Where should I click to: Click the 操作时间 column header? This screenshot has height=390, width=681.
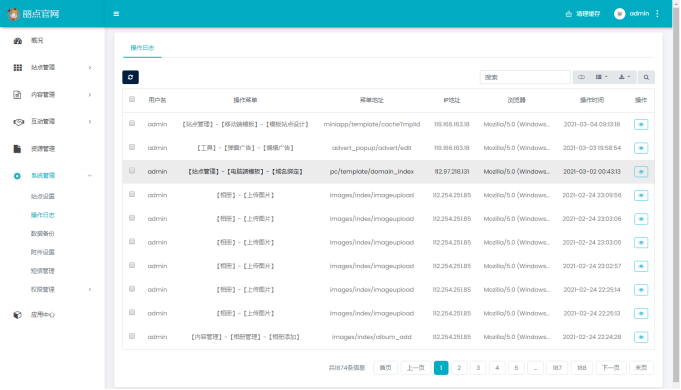pos(592,100)
